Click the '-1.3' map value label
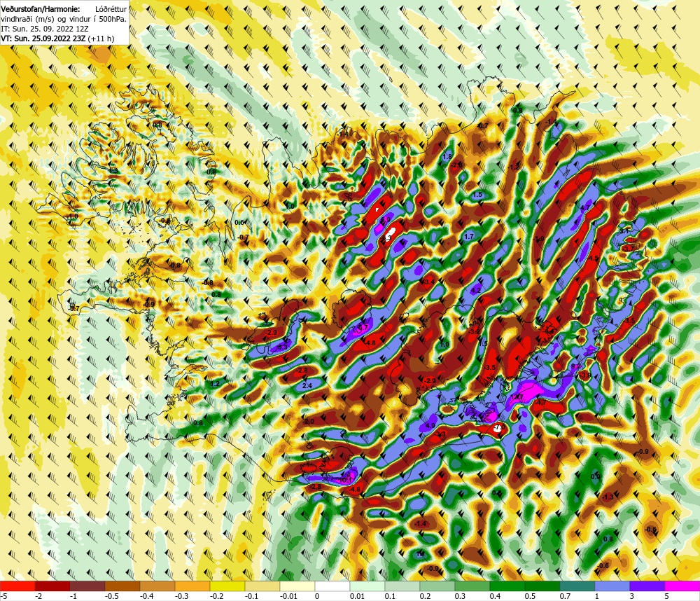 coord(608,497)
